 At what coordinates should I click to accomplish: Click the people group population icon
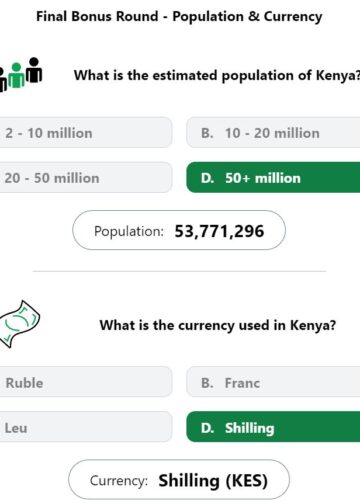click(21, 75)
